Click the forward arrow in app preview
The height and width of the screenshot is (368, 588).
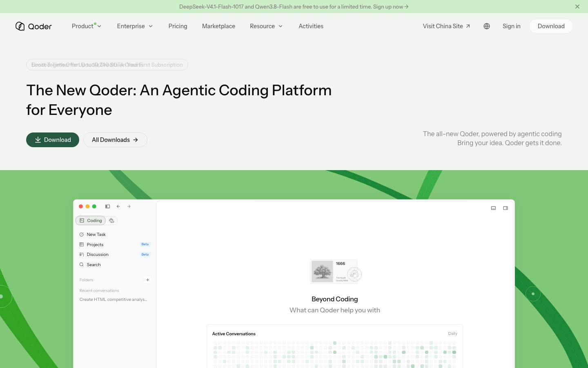[129, 206]
